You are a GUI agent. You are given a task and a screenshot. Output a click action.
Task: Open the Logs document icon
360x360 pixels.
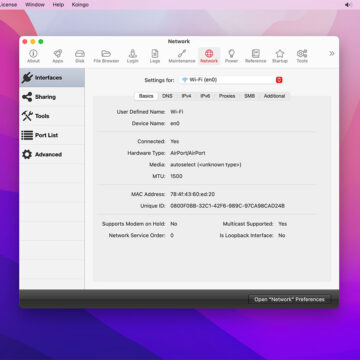click(155, 56)
